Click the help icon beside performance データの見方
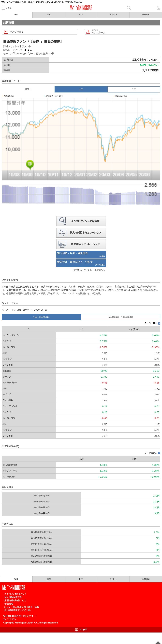This screenshot has height=644, width=162. pyautogui.click(x=159, y=323)
